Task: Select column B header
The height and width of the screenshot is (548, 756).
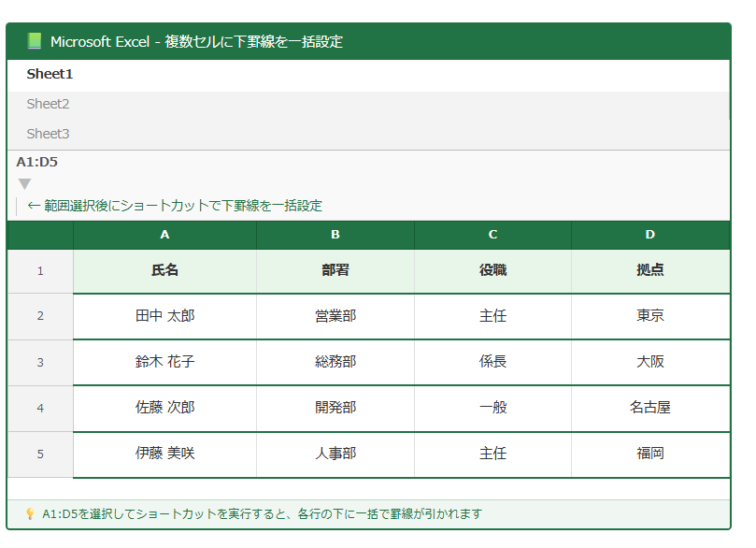Action: pos(335,235)
